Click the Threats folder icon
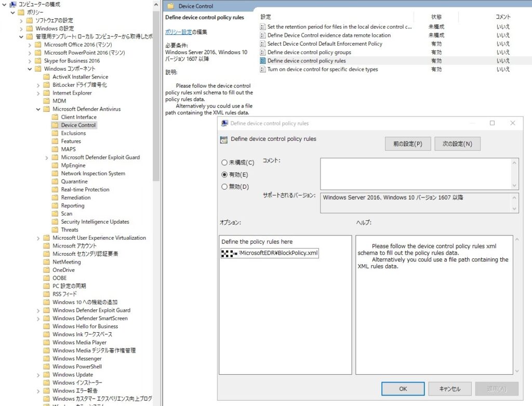This screenshot has width=532, height=406. point(55,229)
